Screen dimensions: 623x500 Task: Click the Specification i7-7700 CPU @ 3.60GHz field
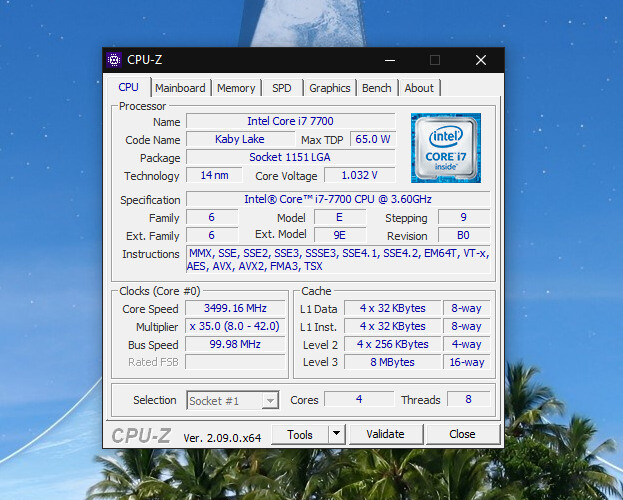click(x=338, y=199)
